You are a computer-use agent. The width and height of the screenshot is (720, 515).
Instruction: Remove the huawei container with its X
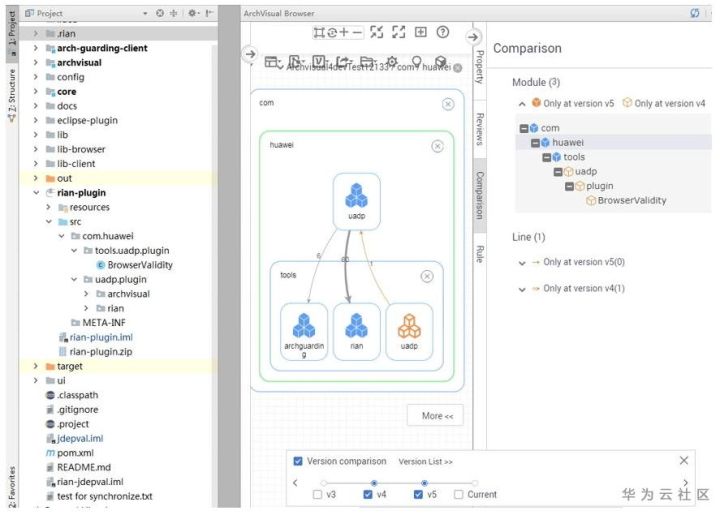[437, 146]
